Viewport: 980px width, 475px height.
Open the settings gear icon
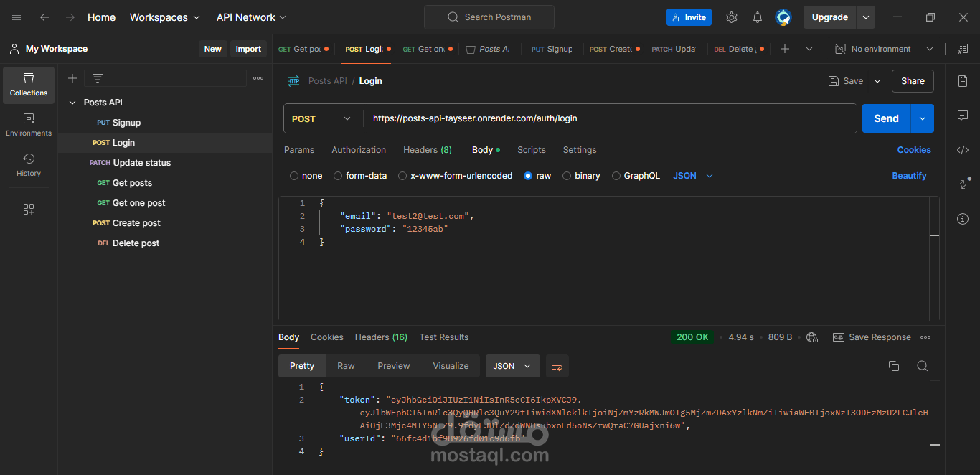click(x=732, y=17)
